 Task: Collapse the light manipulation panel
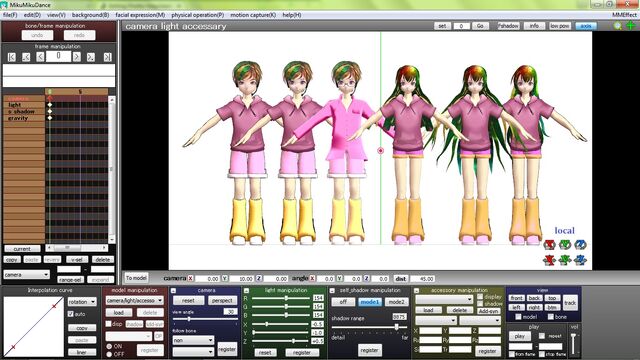(x=246, y=291)
